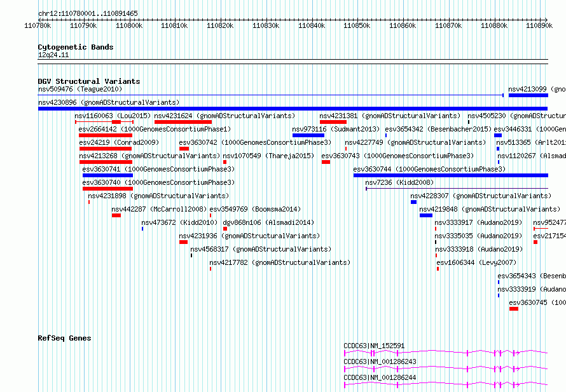Click the esv3654342 (Besenbacher2015) label

(438, 129)
